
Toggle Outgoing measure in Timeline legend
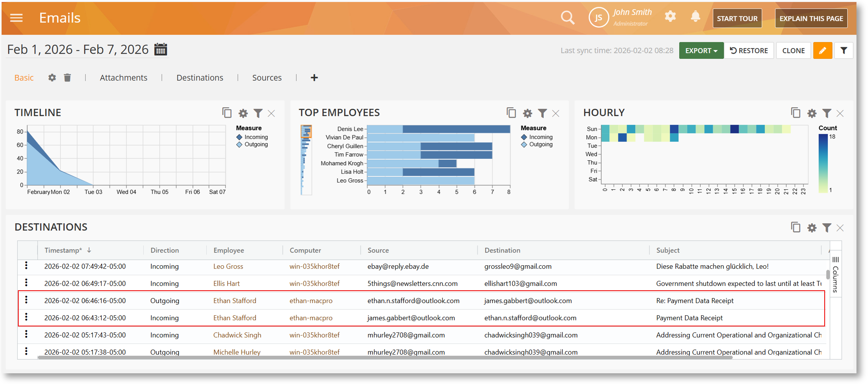pyautogui.click(x=252, y=145)
